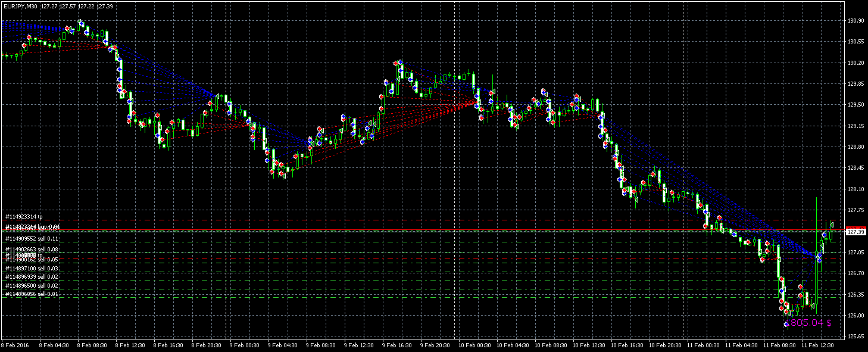Select order #114896939 sell 0.02
The width and height of the screenshot is (868, 352).
pyautogui.click(x=32, y=277)
